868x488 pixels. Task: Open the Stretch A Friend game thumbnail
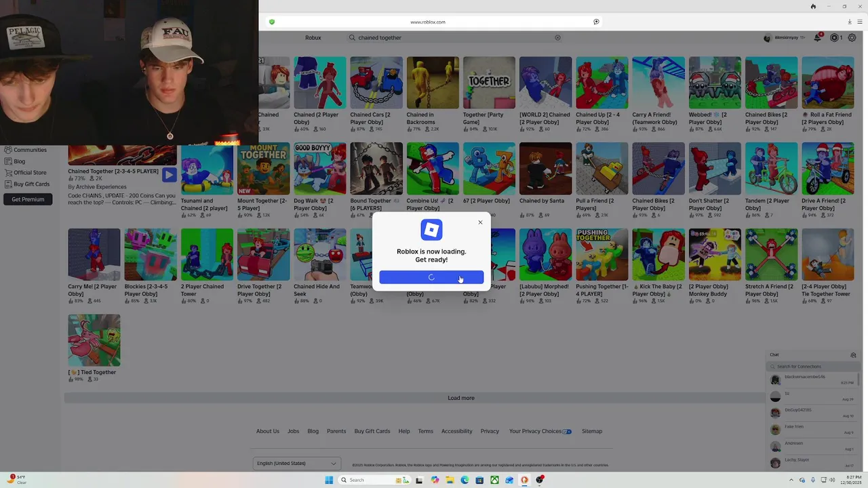(x=772, y=255)
